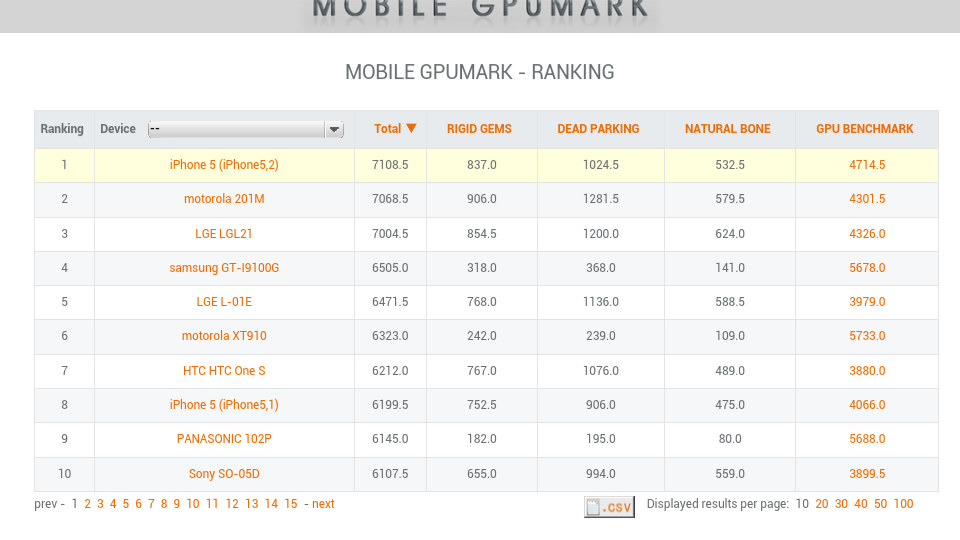Click Rigid Gems value 655.0
The width and height of the screenshot is (960, 540).
(x=482, y=474)
